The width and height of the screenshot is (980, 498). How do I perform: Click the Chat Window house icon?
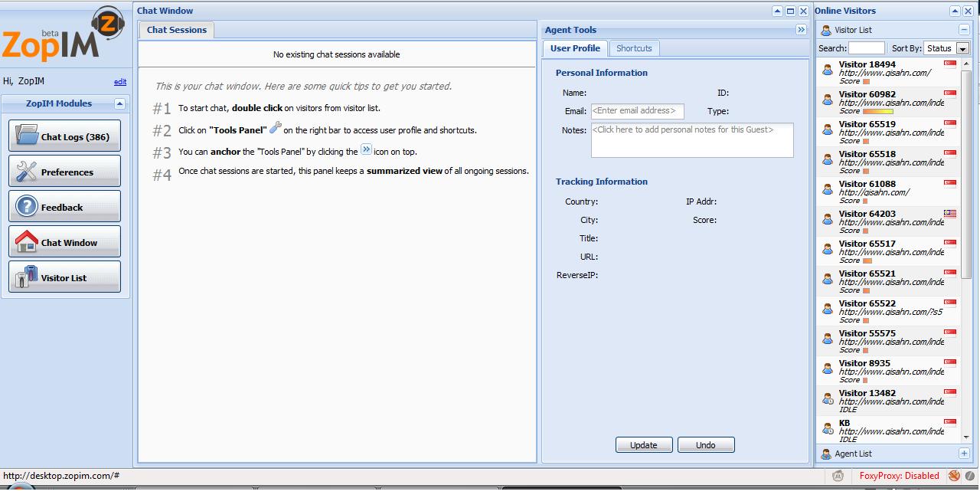pyautogui.click(x=27, y=242)
